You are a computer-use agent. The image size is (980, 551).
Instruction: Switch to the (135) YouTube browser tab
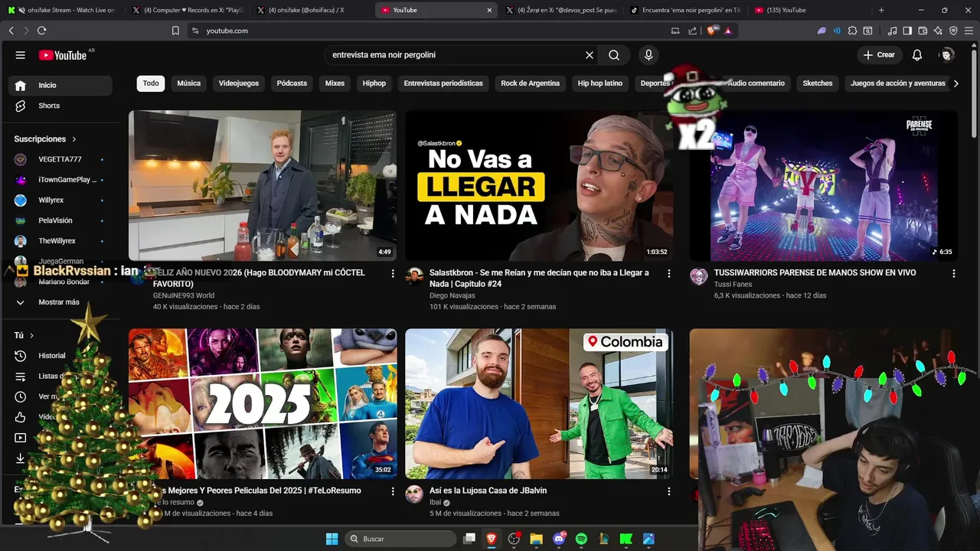[812, 10]
